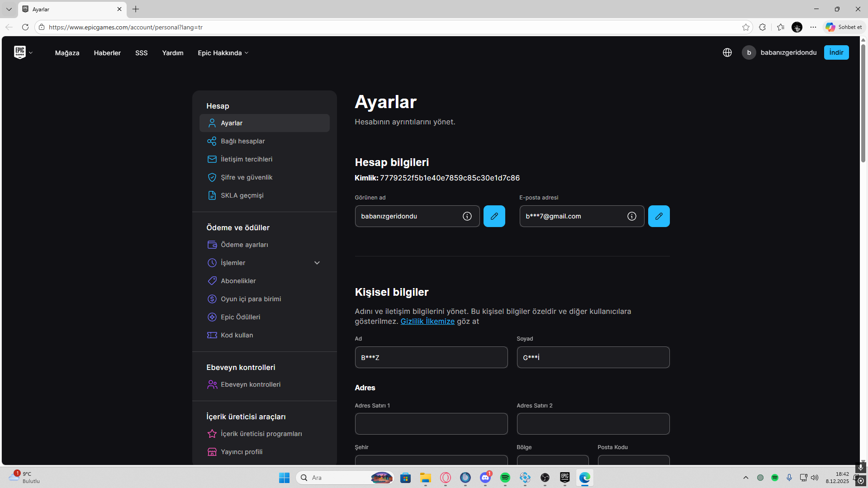Image resolution: width=868 pixels, height=488 pixels.
Task: Click the Epic Games logo
Action: [20, 52]
